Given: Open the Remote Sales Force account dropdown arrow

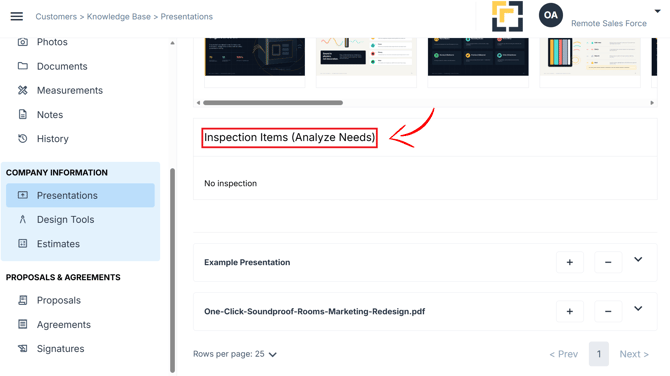Looking at the screenshot, I should [657, 11].
